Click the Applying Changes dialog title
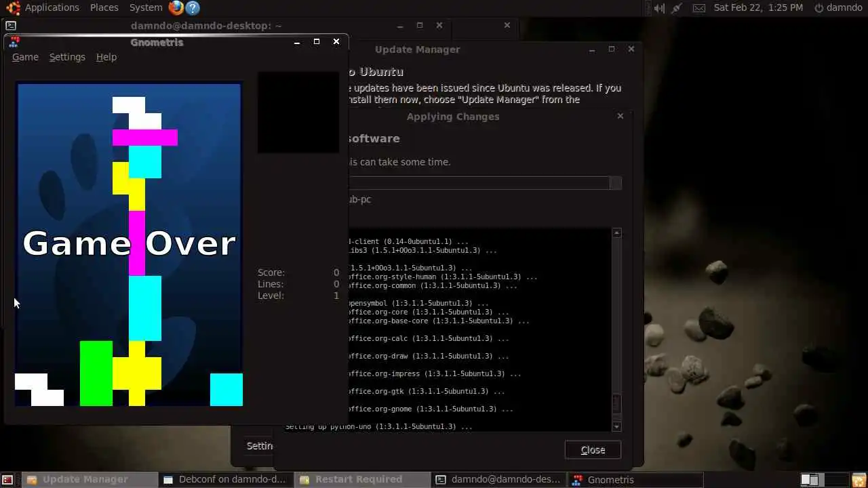 pos(453,117)
